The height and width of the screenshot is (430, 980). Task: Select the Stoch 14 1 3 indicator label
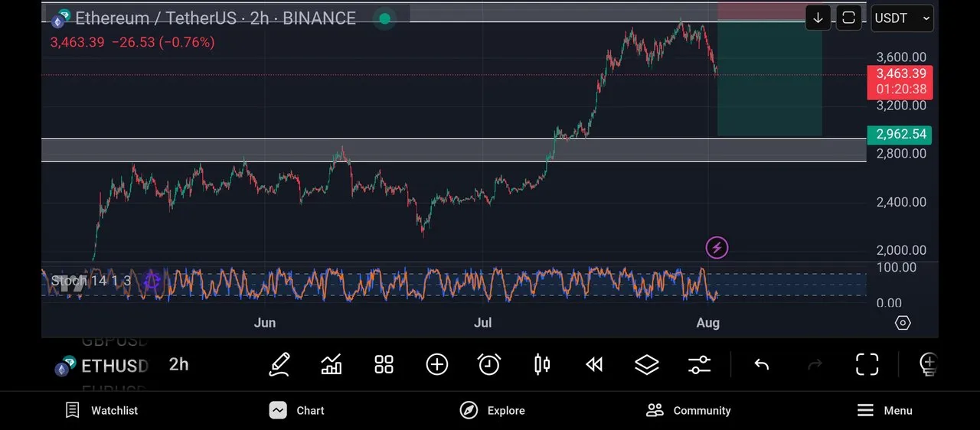click(x=90, y=281)
